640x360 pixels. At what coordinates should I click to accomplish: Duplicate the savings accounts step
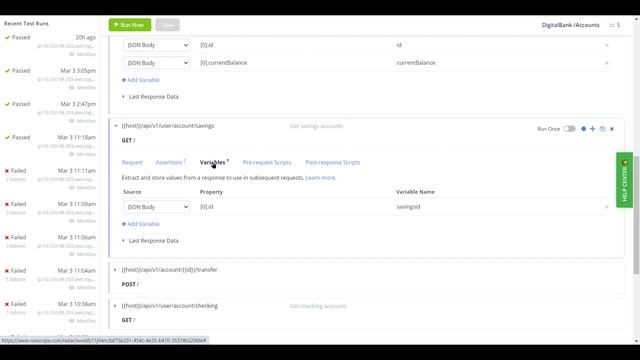pyautogui.click(x=602, y=129)
